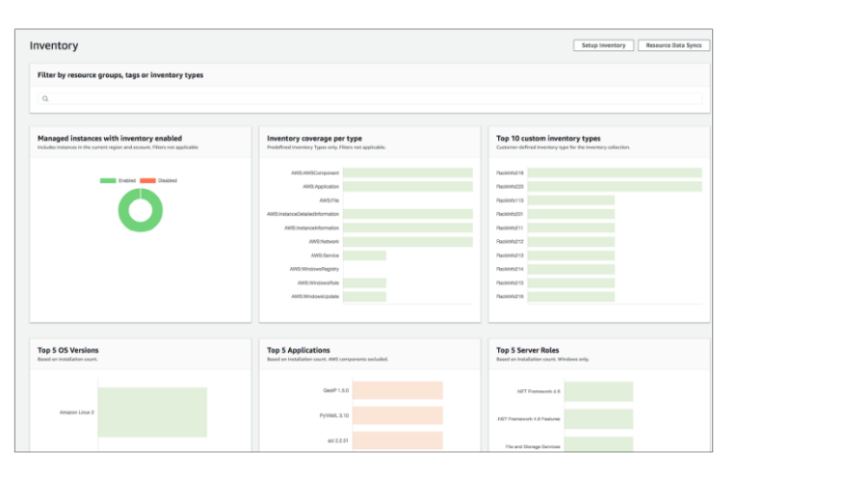The image size is (868, 481).
Task: Select the RackInfo220 bar
Action: [615, 187]
